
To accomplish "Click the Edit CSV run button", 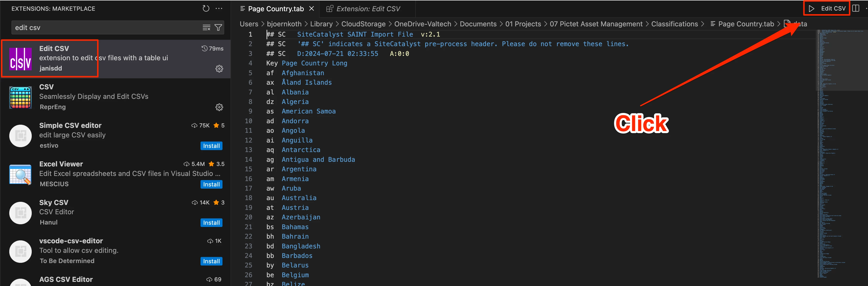I will (x=827, y=9).
